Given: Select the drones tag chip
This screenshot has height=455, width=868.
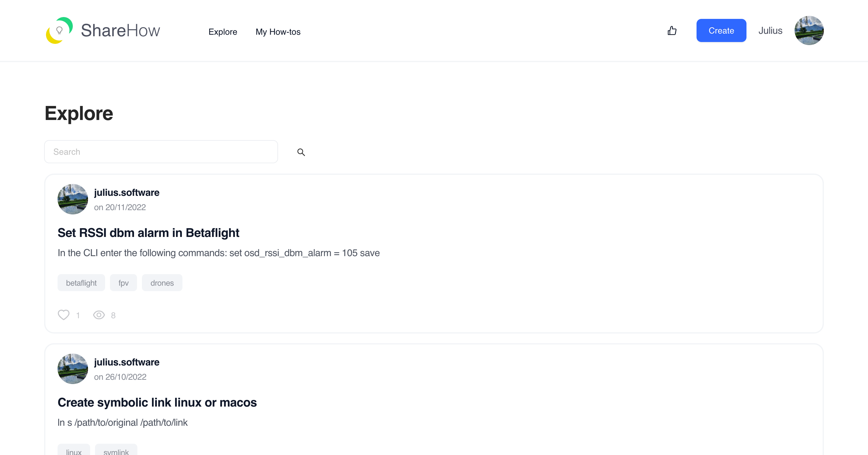Looking at the screenshot, I should (162, 283).
